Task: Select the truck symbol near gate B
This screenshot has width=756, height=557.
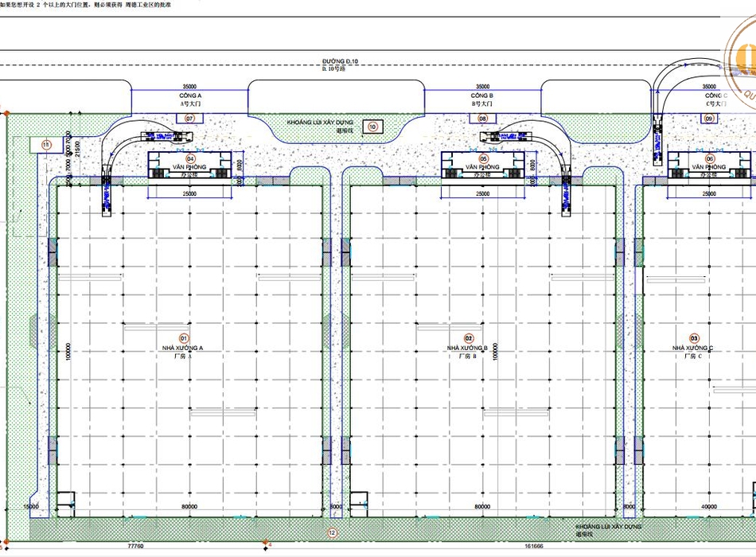Action: (x=501, y=138)
